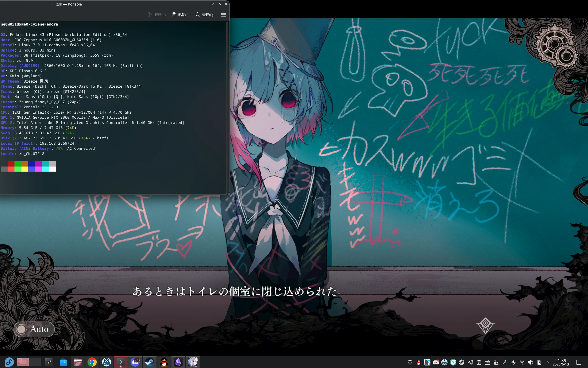Click the "OS: Fedora Linux 43" line

point(64,34)
